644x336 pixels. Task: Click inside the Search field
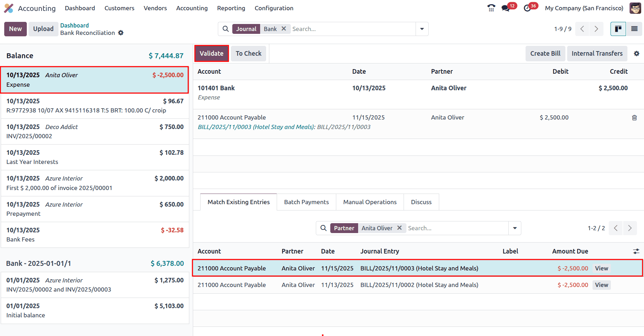[x=352, y=29]
